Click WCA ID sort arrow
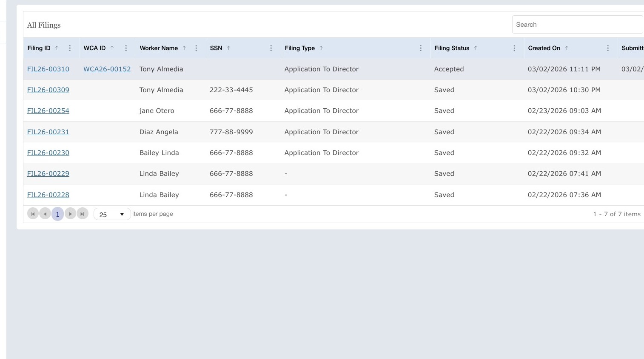 [x=112, y=48]
